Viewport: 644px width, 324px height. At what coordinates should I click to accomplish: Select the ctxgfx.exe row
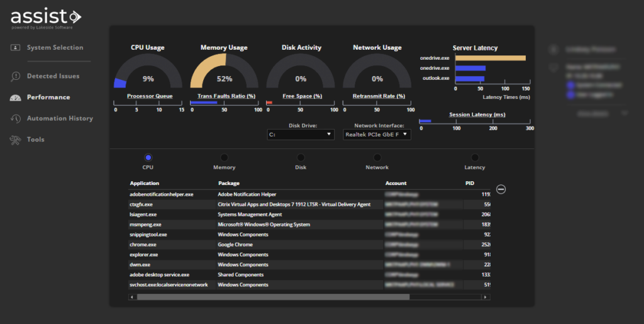309,204
